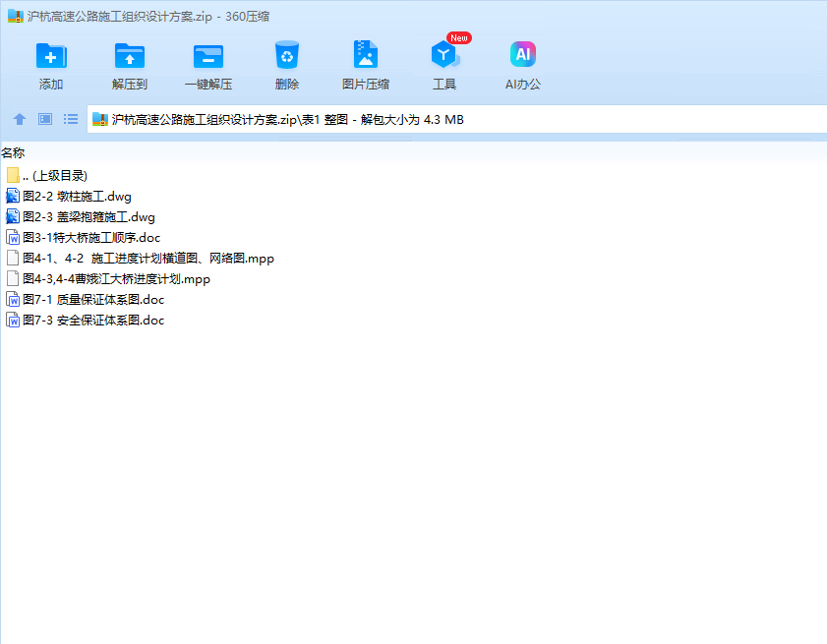
Task: Click the 一键解压 one-click extract icon
Action: click(208, 56)
